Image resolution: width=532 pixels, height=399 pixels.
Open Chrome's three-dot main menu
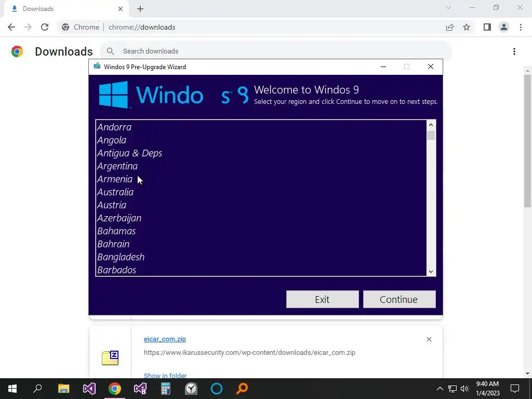pos(521,27)
